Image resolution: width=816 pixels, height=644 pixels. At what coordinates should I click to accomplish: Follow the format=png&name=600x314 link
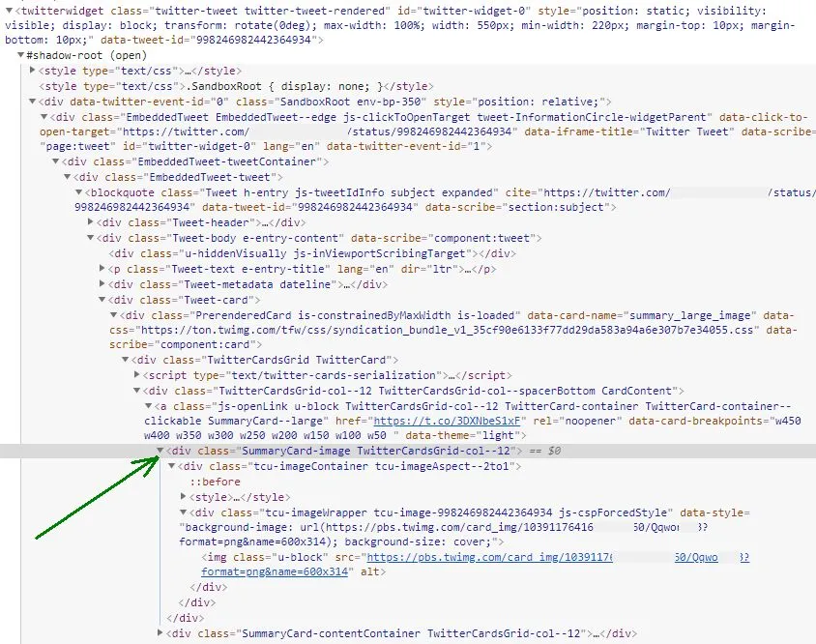[x=275, y=571]
